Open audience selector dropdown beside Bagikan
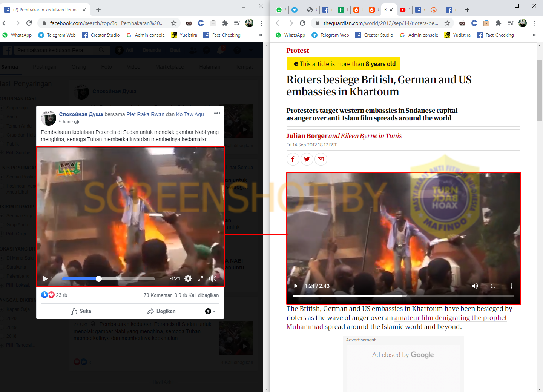The width and height of the screenshot is (543, 392). point(210,311)
